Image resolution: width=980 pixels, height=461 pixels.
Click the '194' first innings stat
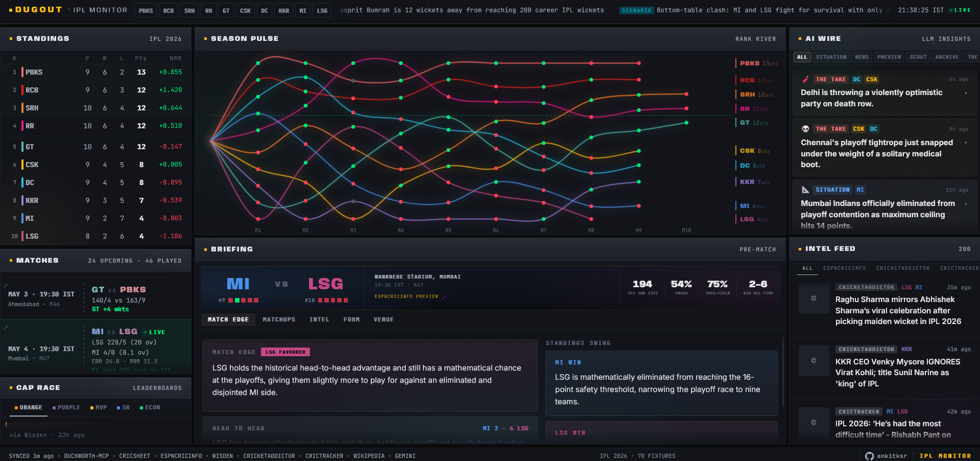pyautogui.click(x=642, y=287)
